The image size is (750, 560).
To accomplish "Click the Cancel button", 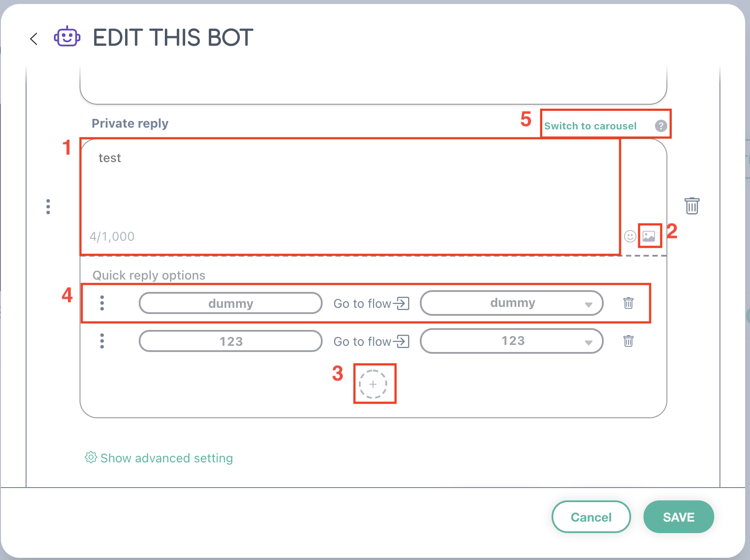I will click(591, 517).
